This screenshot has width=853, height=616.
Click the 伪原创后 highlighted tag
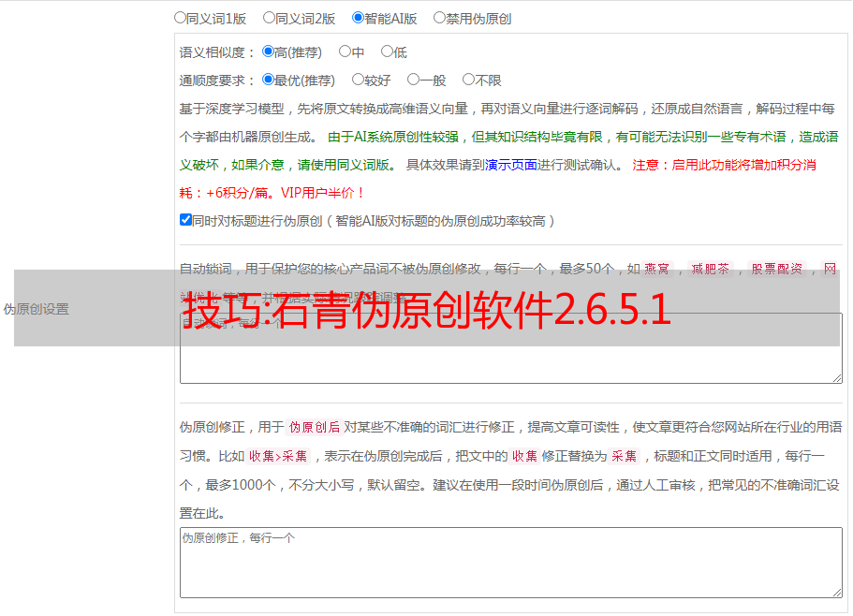pyautogui.click(x=315, y=427)
